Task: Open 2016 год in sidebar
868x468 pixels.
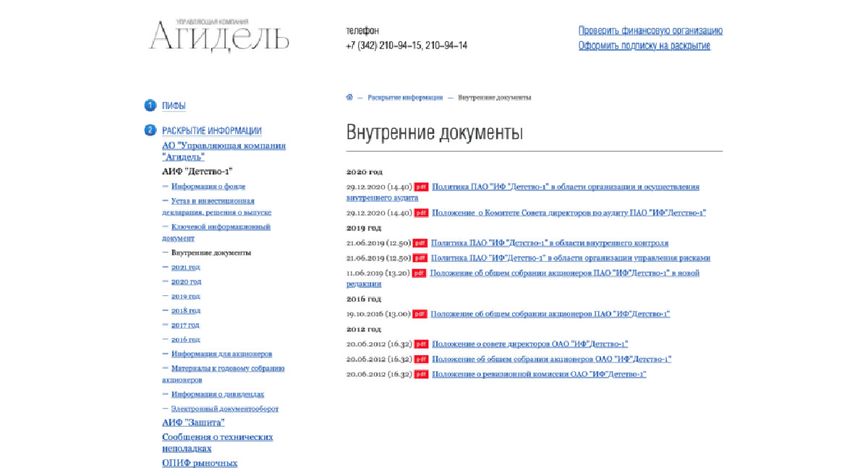Action: tap(185, 340)
